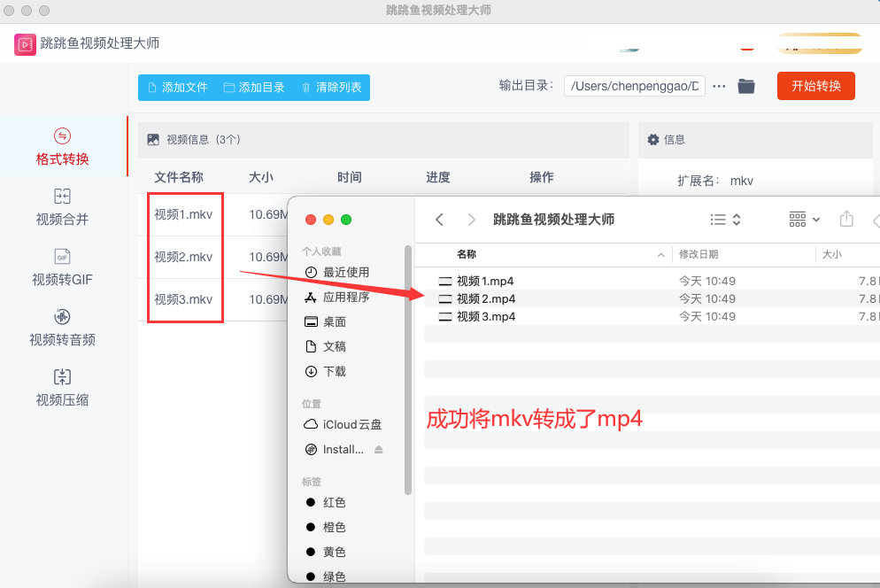Click the 信息 gear icon
The width and height of the screenshot is (880, 588).
click(x=653, y=140)
